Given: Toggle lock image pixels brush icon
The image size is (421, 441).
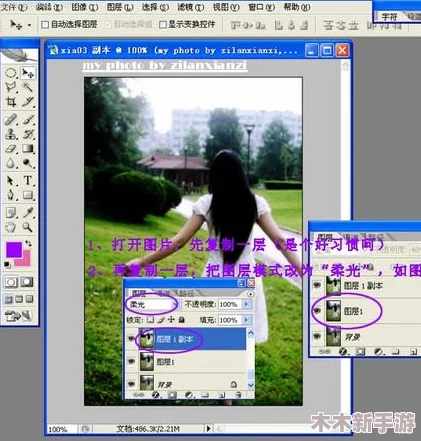Looking at the screenshot, I should pos(161,320).
